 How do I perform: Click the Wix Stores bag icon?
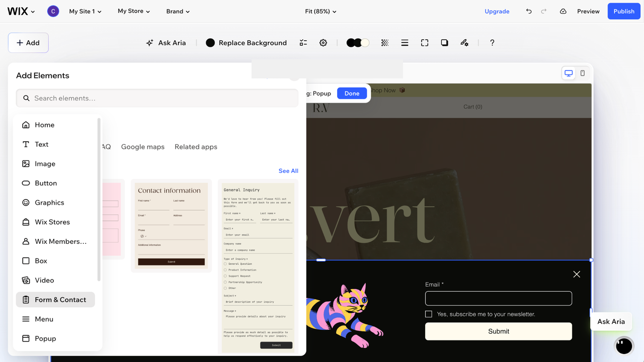[x=26, y=222]
